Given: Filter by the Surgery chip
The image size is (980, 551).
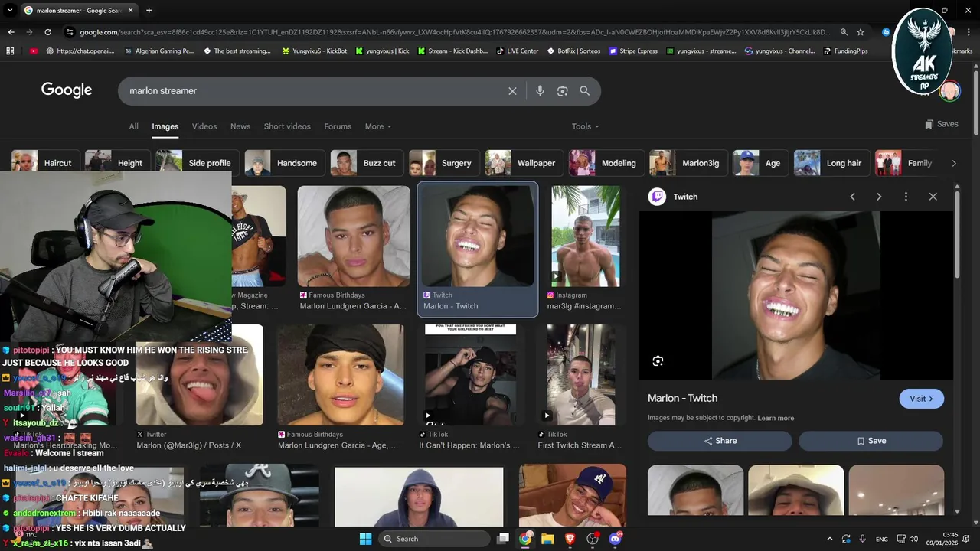Looking at the screenshot, I should pos(443,163).
